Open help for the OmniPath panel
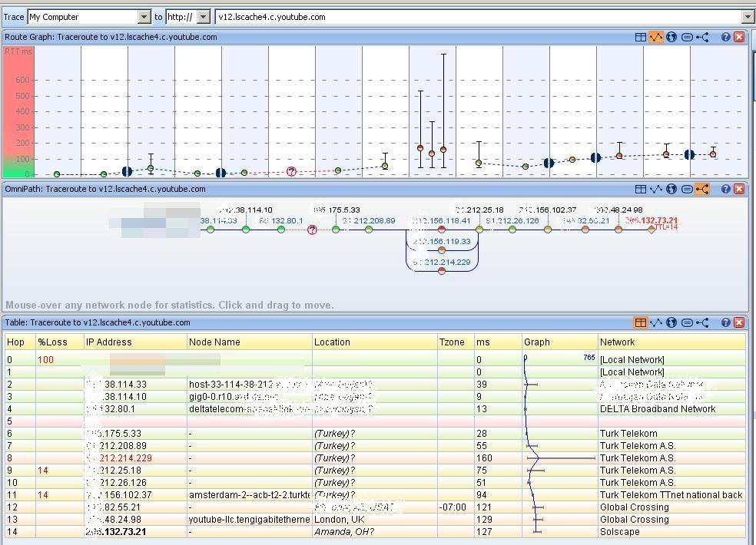 pyautogui.click(x=725, y=190)
